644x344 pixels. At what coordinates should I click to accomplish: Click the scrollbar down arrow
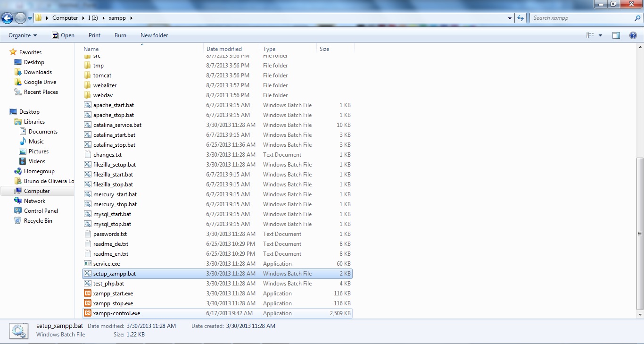point(640,314)
